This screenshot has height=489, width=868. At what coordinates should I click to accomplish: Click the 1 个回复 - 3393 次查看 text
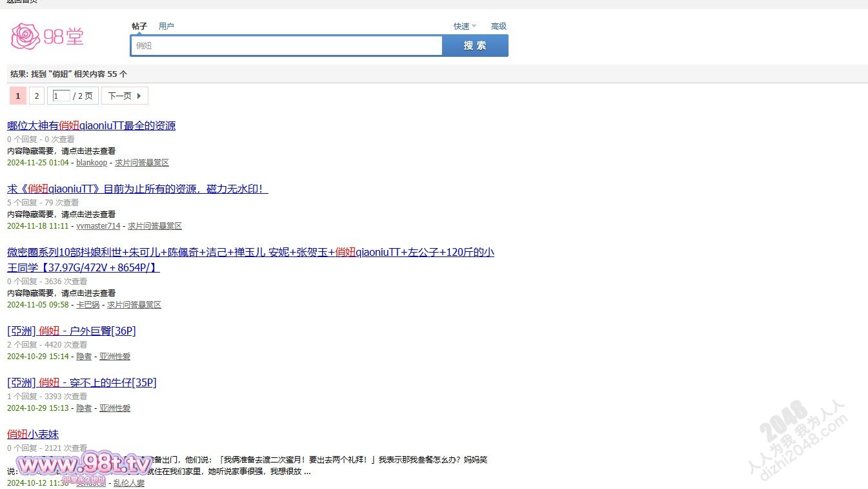coord(47,397)
